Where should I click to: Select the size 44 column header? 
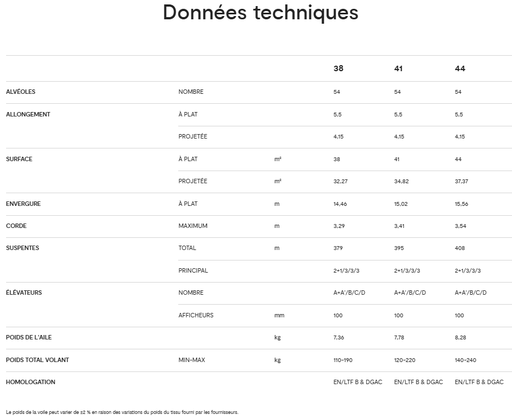click(460, 69)
